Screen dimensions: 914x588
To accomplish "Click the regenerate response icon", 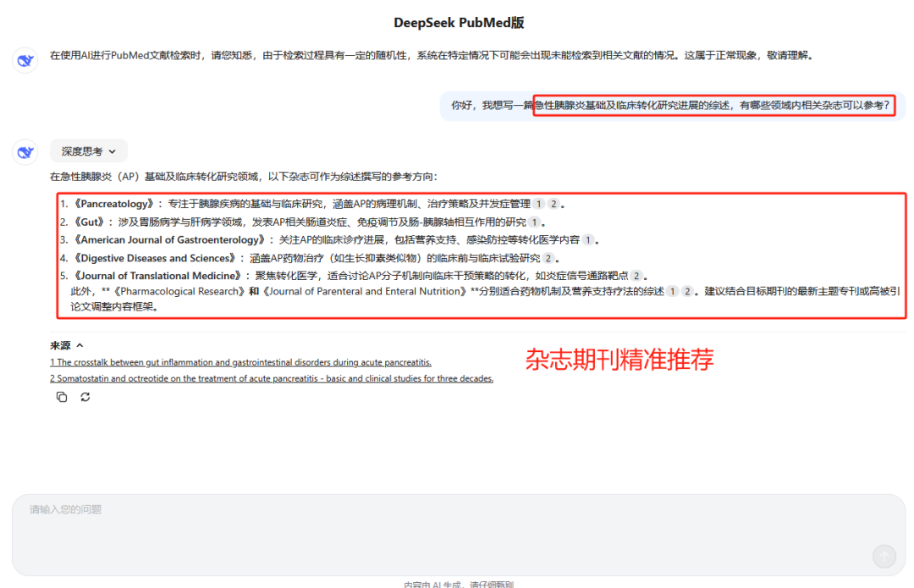I will [85, 397].
